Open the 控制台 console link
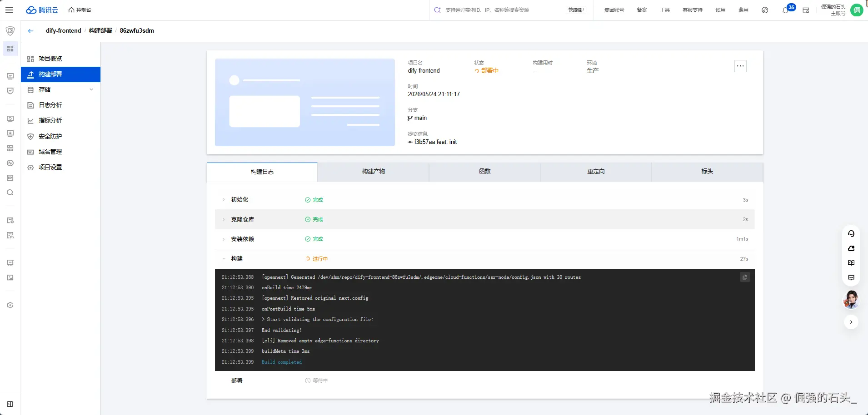 80,10
